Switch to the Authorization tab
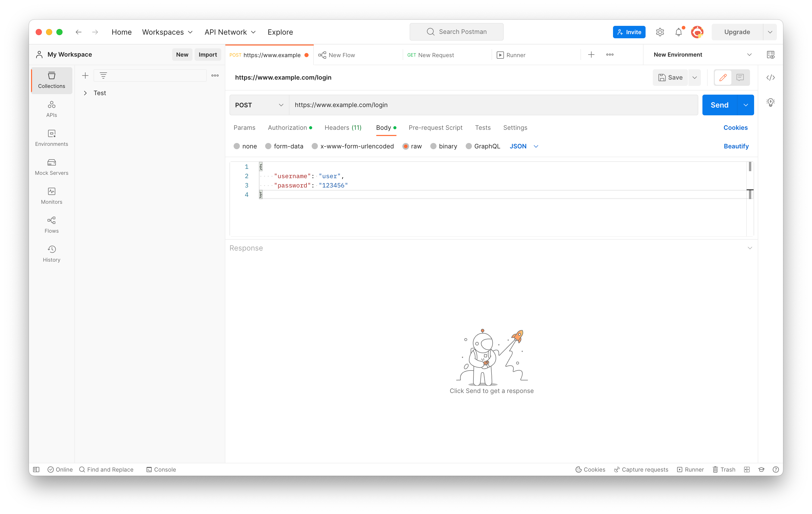The height and width of the screenshot is (514, 812). 287,127
